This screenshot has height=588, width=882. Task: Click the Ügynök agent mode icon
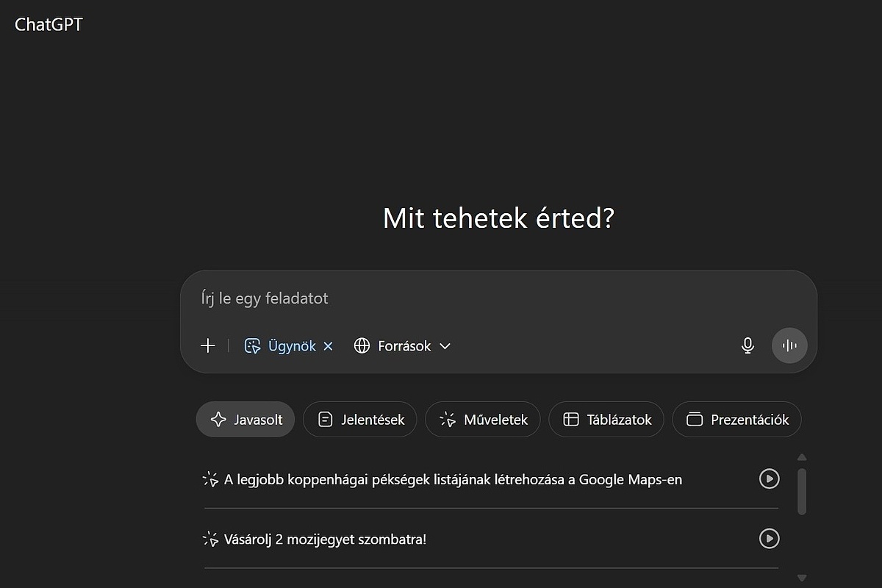(x=252, y=345)
